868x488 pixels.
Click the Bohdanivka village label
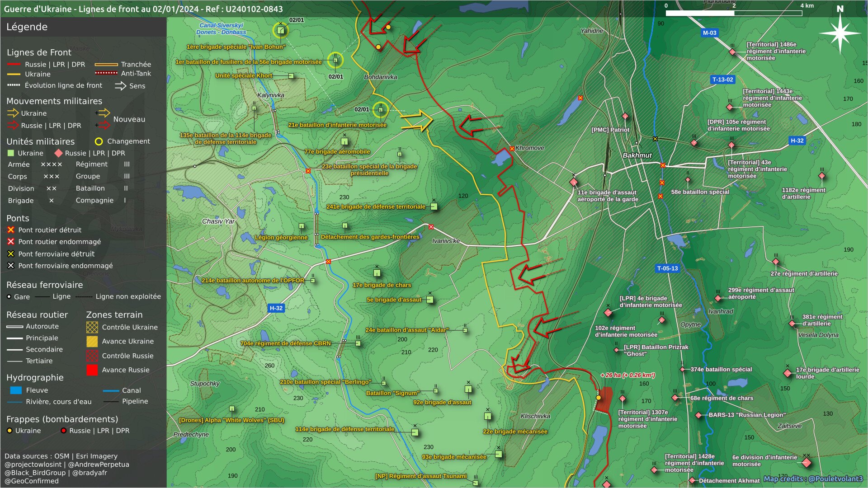click(x=381, y=77)
